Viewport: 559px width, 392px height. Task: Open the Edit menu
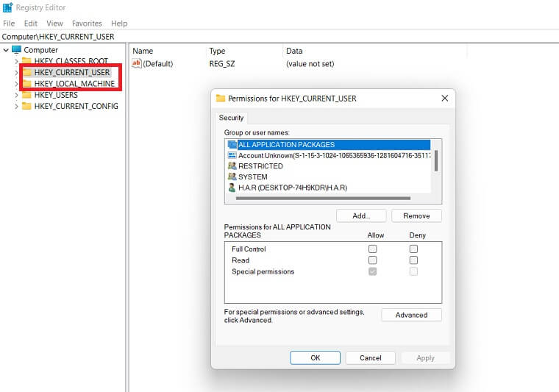point(31,23)
